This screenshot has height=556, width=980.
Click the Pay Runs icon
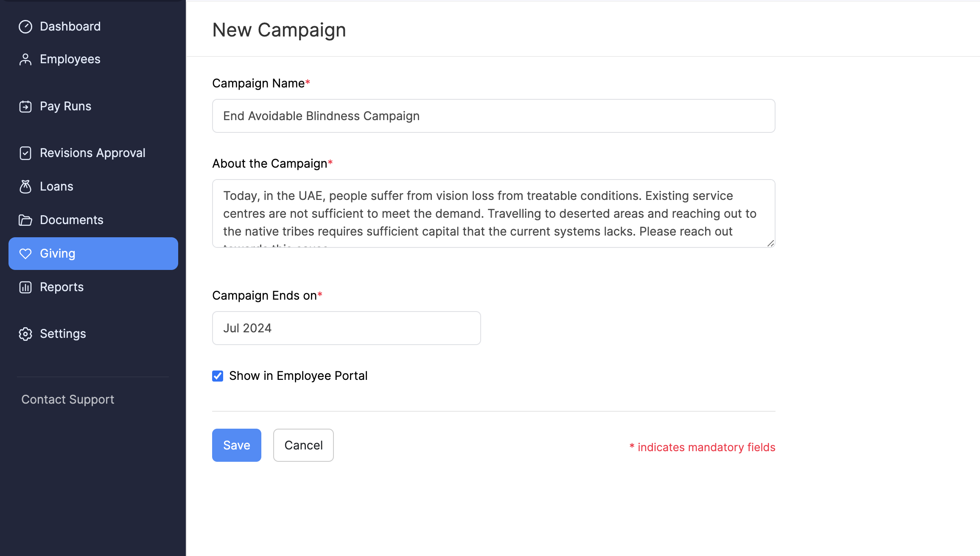(x=25, y=107)
